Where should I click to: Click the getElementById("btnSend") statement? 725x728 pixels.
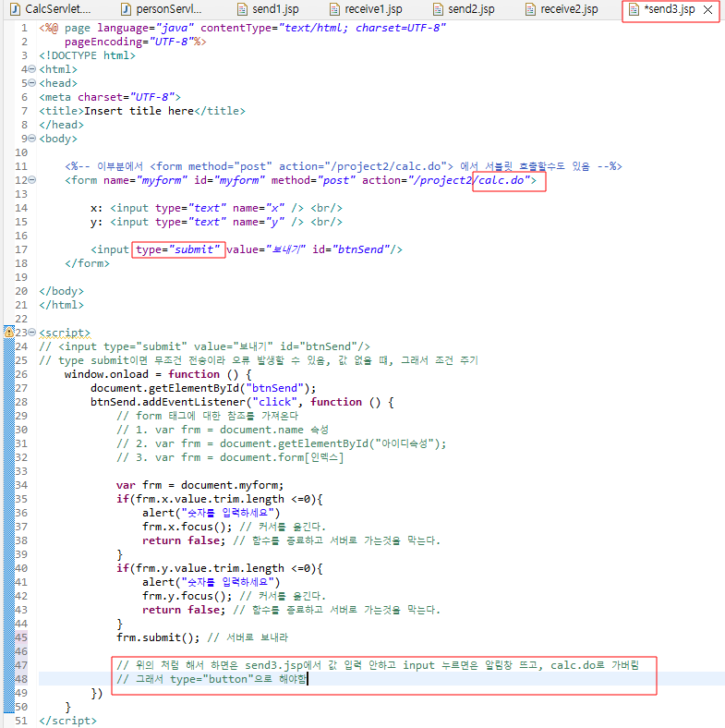pos(203,388)
